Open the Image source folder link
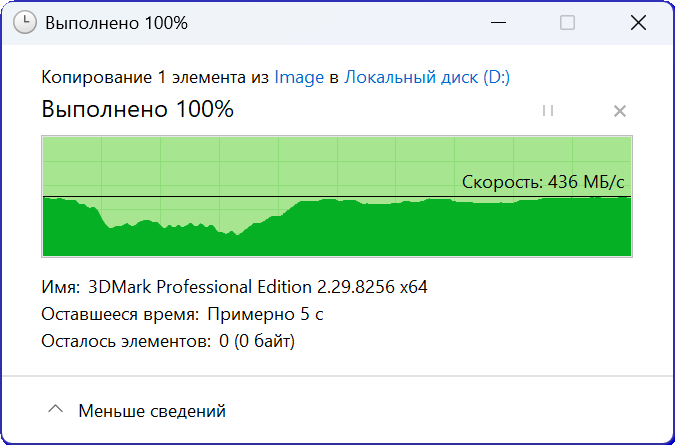 coord(299,77)
